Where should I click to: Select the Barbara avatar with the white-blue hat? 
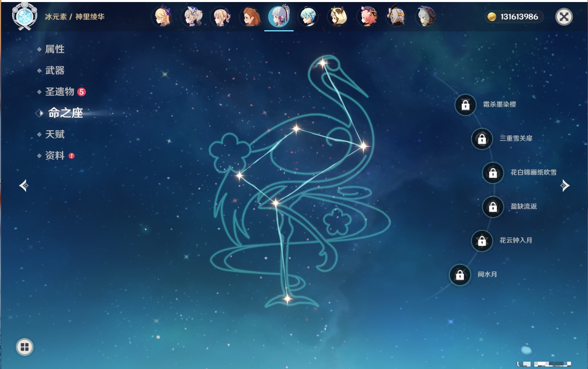[192, 17]
